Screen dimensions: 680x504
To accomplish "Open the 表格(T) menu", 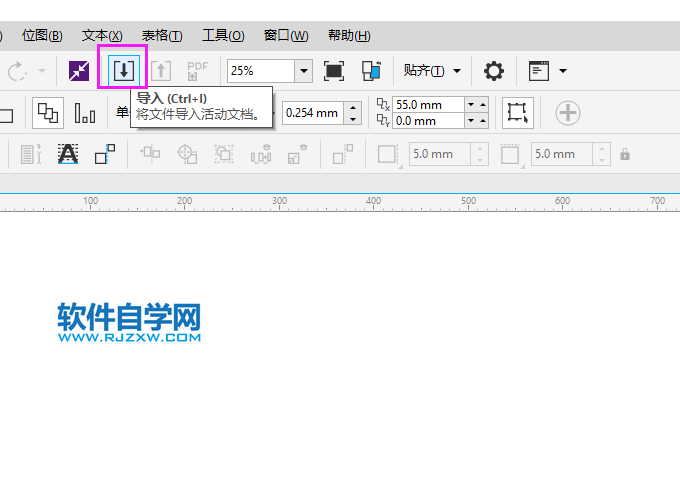I will tap(162, 35).
